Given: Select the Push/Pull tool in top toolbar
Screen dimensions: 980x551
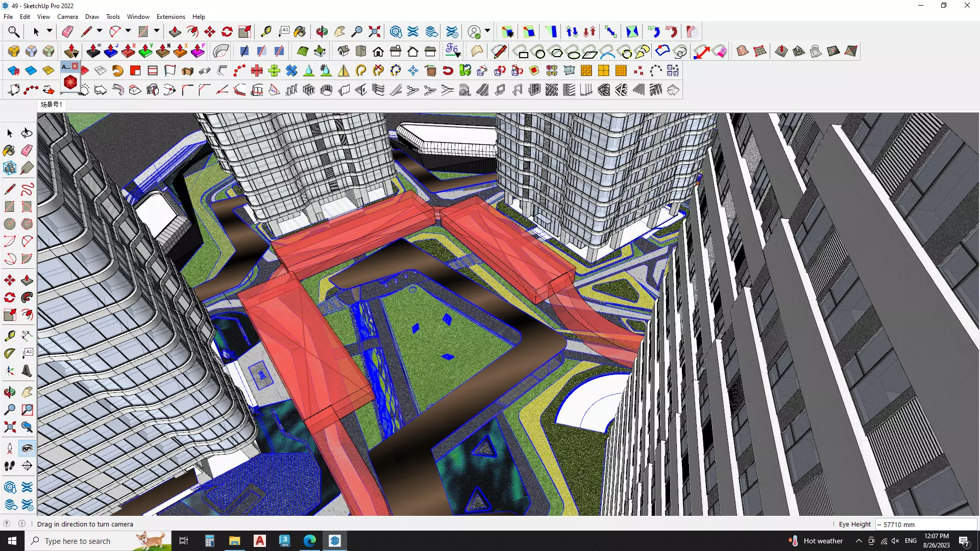Looking at the screenshot, I should coord(175,32).
